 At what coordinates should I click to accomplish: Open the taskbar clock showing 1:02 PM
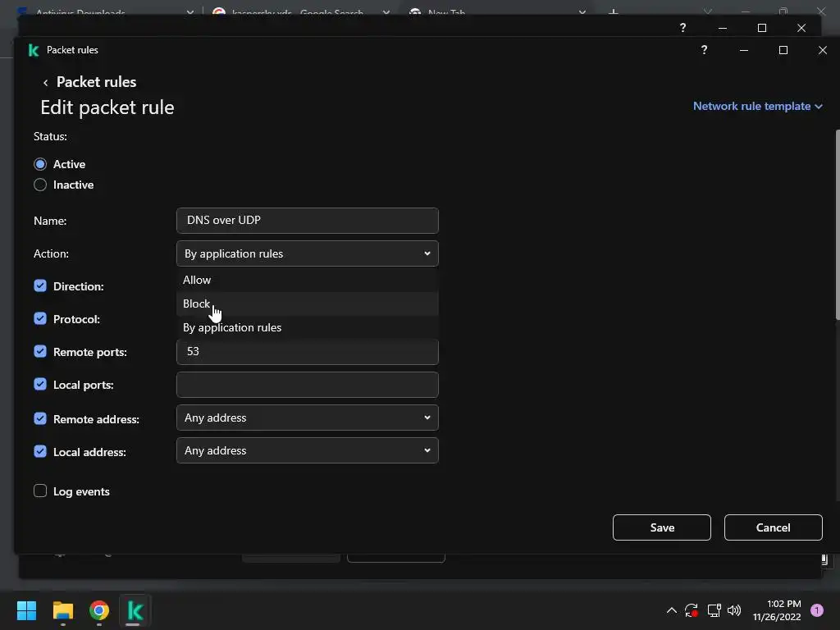pos(777,610)
